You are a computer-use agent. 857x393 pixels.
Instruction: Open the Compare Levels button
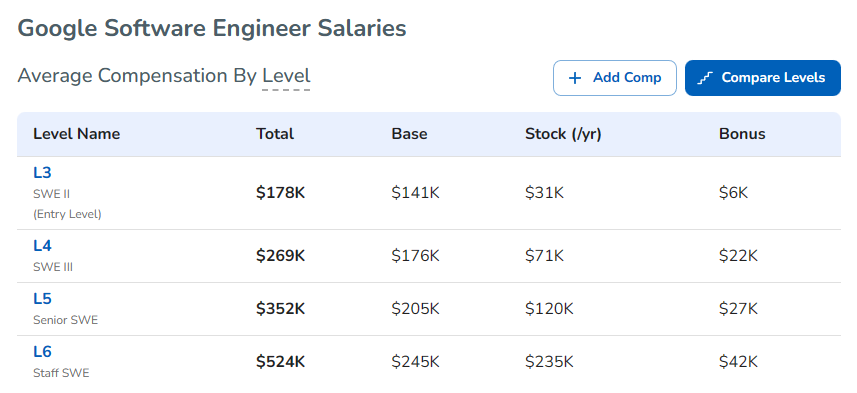(762, 78)
